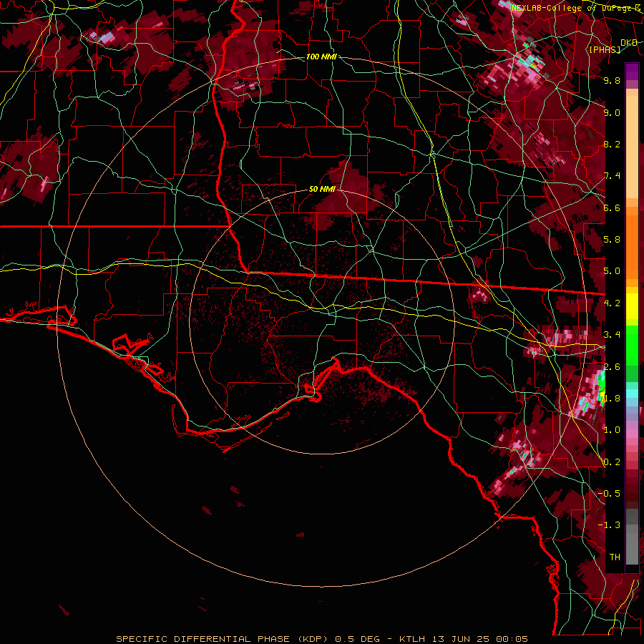The image size is (644, 644).
Task: Click the cyan segment of the color bar
Action: pos(632,394)
